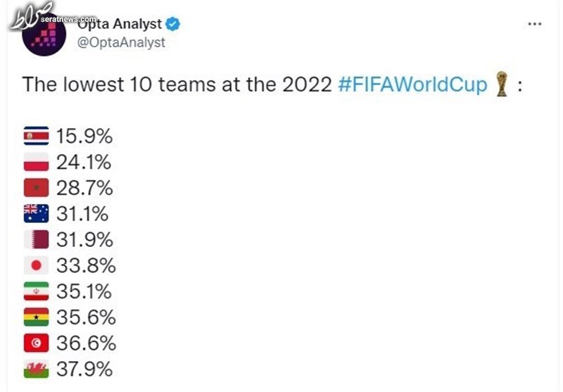Click the Morocco flag icon

37,187
